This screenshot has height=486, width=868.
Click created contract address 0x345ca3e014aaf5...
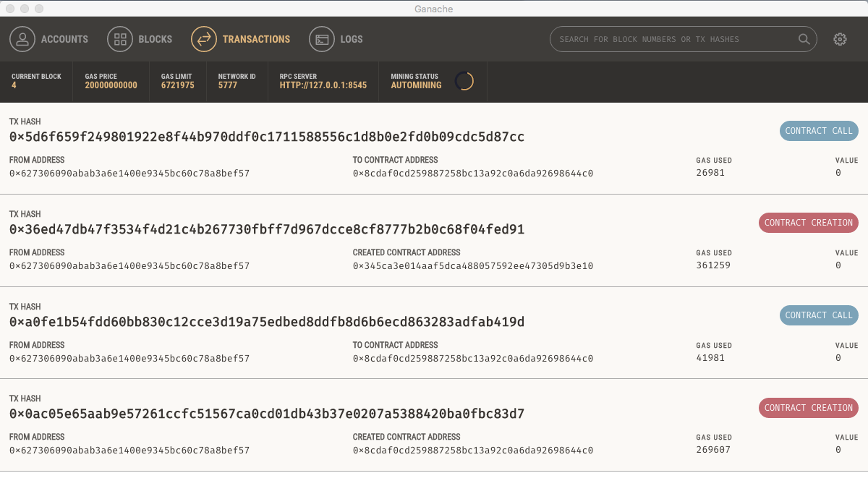pos(473,265)
